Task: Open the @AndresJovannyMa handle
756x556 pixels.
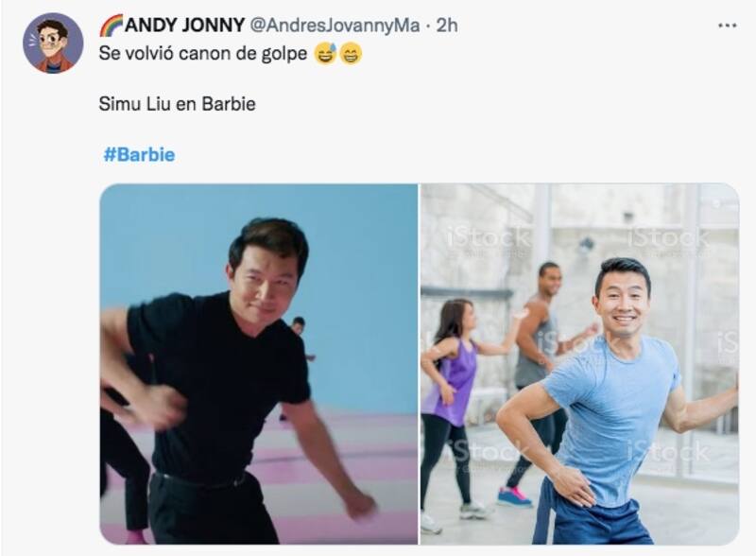Action: click(x=335, y=26)
